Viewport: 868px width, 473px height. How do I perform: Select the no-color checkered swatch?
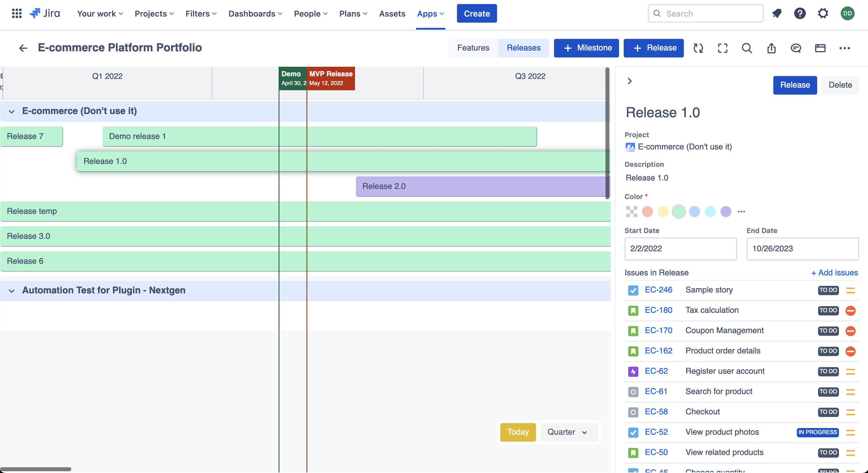632,212
